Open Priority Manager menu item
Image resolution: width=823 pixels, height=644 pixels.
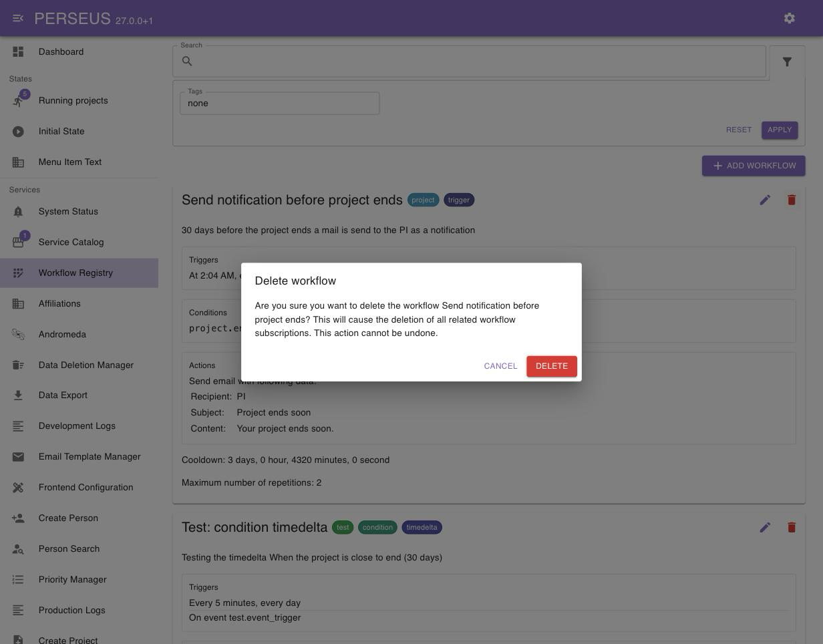(x=79, y=580)
